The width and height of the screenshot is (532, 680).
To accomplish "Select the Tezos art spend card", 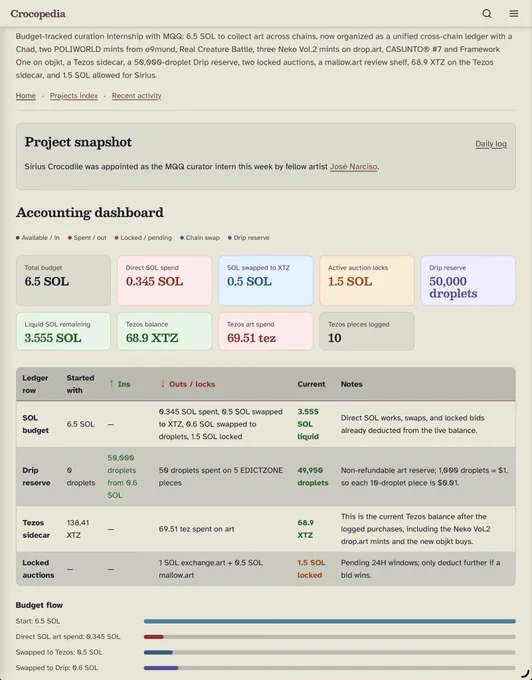I will tap(265, 331).
